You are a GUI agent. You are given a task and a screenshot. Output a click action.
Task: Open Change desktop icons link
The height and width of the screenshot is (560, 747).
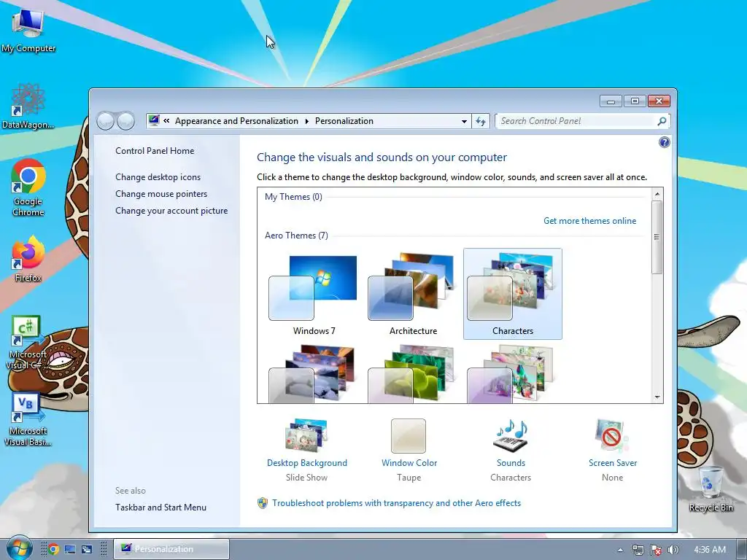coord(158,177)
